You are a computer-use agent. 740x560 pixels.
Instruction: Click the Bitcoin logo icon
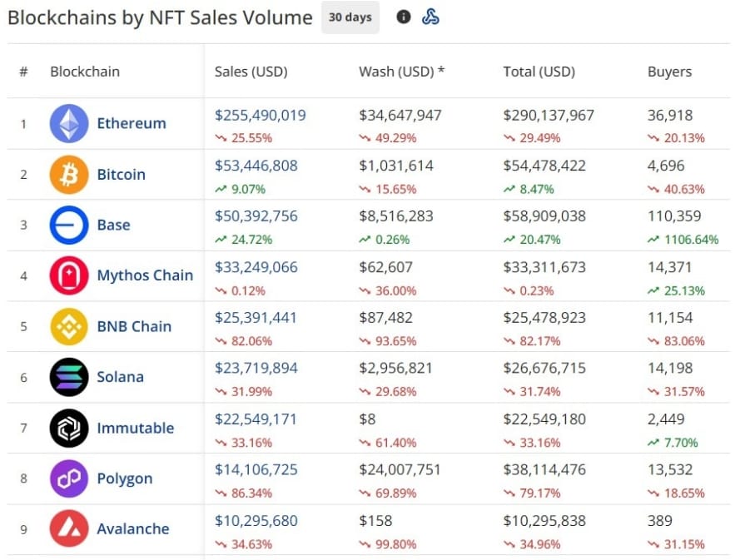pyautogui.click(x=69, y=175)
